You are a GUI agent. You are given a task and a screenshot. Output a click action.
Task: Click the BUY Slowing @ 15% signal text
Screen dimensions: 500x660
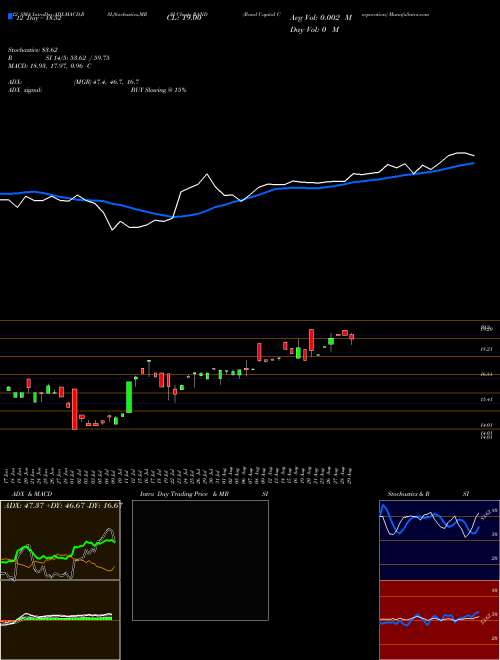pyautogui.click(x=159, y=90)
